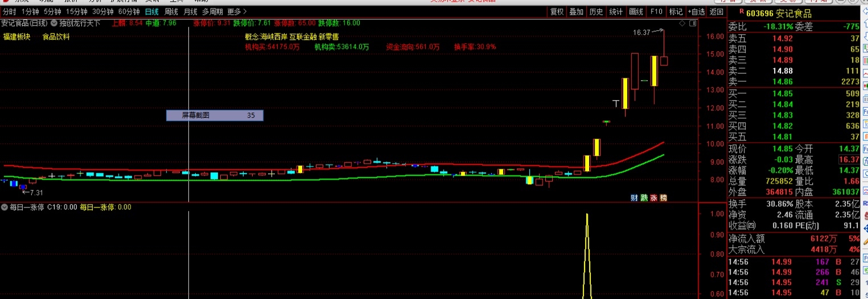868x299 pixels.
Task: Click the 买一 14.85 order row
Action: [794, 93]
